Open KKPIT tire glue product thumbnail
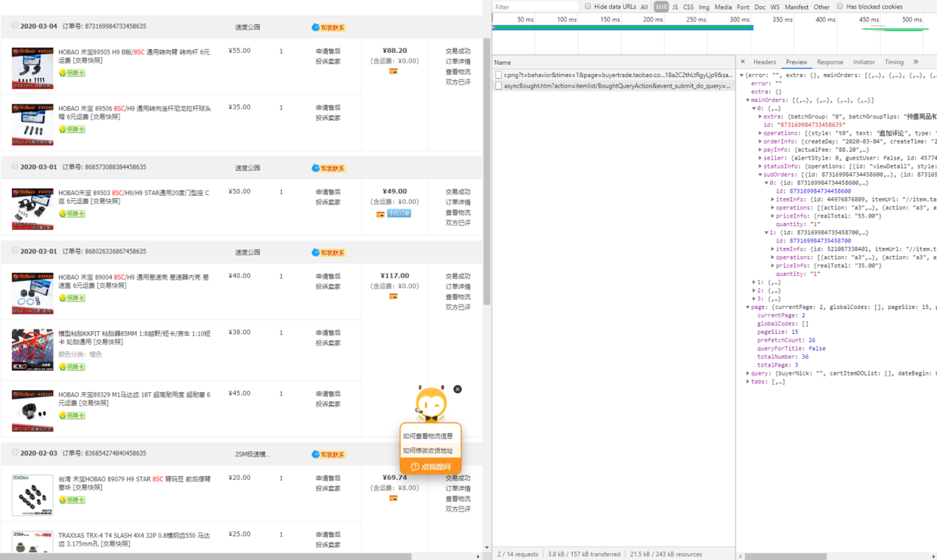 pyautogui.click(x=32, y=350)
